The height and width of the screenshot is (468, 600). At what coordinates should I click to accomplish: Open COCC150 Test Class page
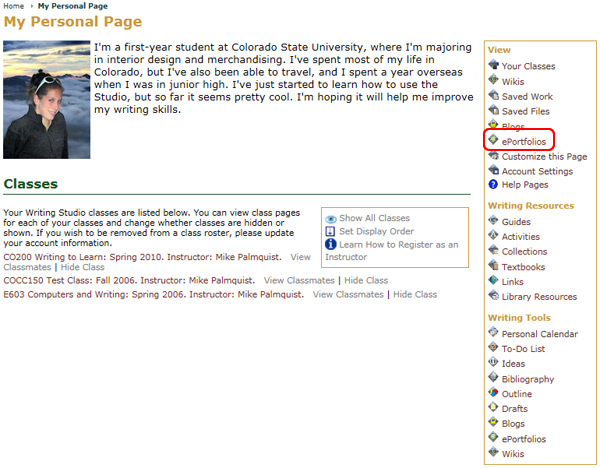[x=129, y=280]
